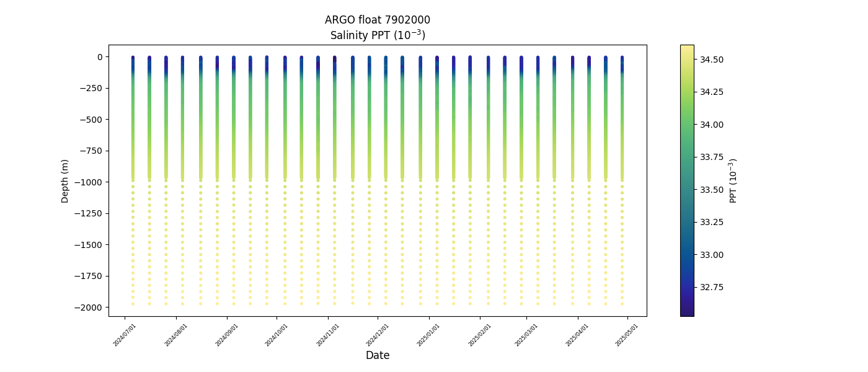Click the 2025/01/01 date tick label
The height and width of the screenshot is (372, 868).
[429, 334]
